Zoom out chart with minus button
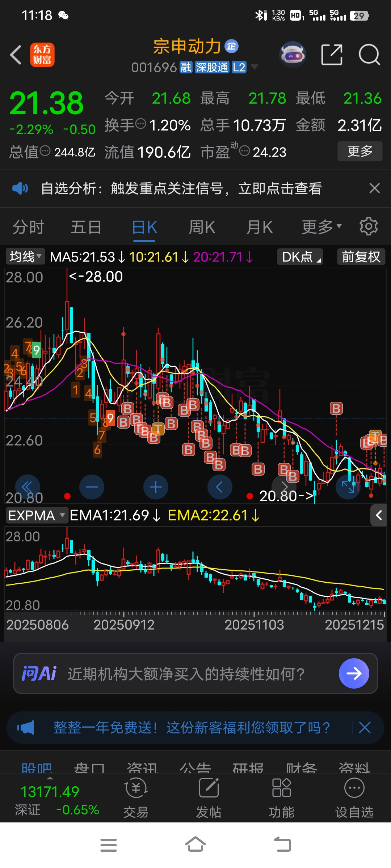 tap(92, 487)
